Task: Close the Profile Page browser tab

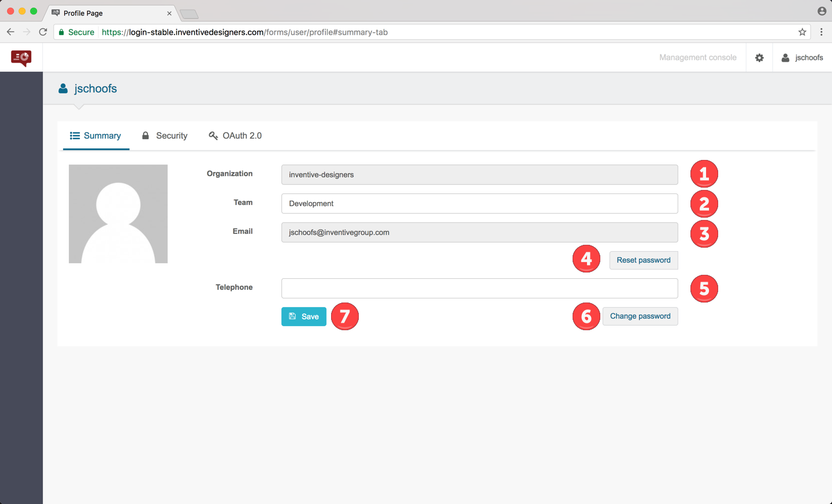Action: coord(169,13)
